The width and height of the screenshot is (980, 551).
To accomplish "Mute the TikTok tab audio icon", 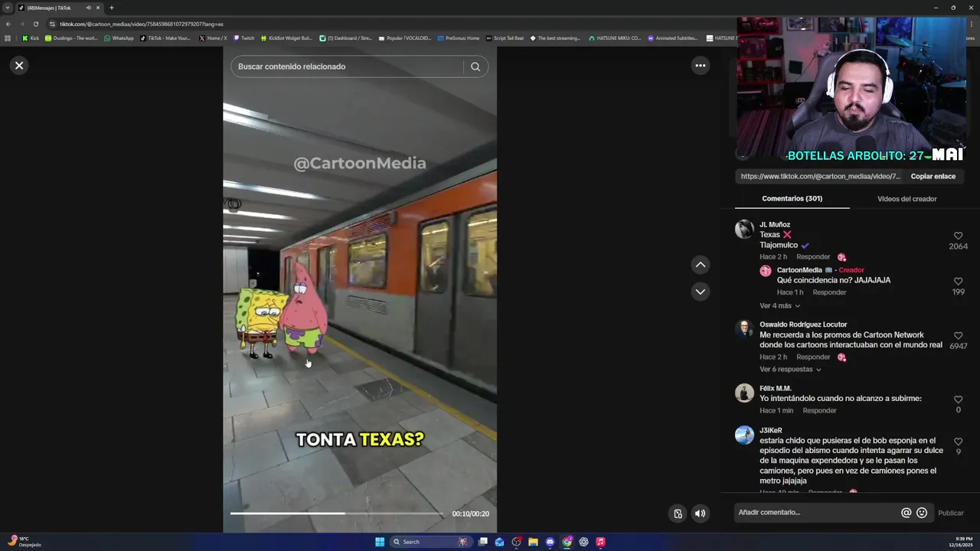I will 88,8.
